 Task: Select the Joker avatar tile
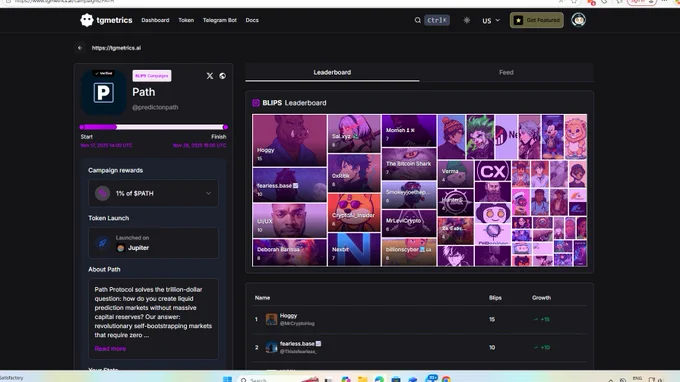tap(480, 137)
